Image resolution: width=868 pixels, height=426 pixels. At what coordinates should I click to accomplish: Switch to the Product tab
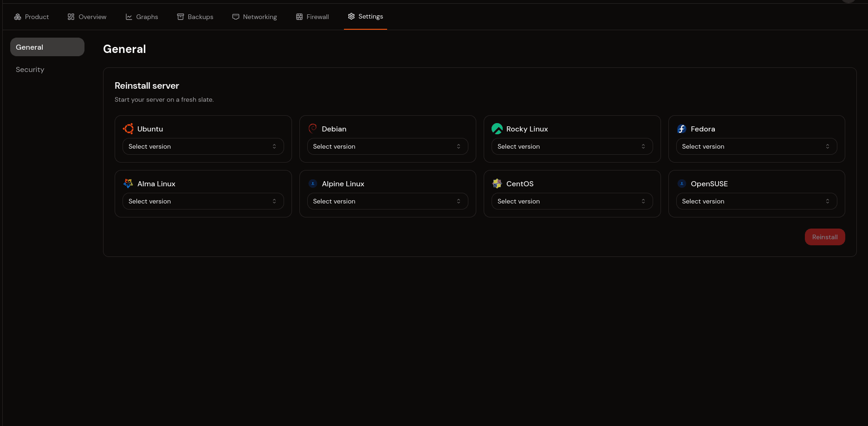[32, 17]
